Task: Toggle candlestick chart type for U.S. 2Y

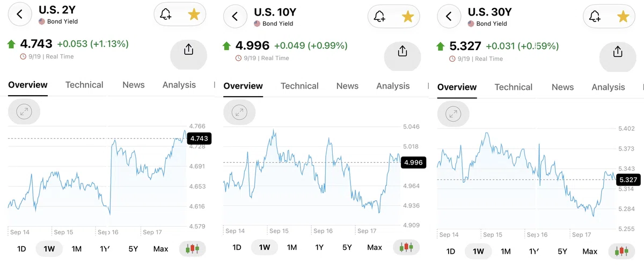Action: (193, 249)
